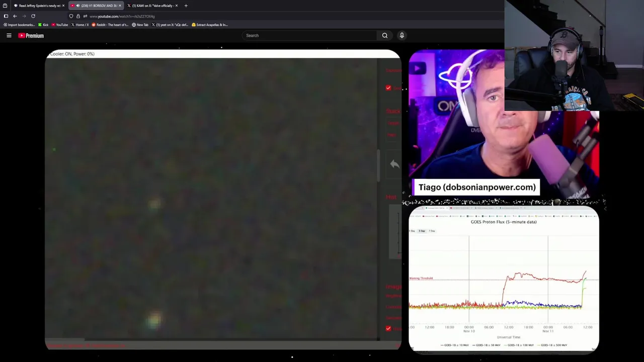The image size is (644, 362).
Task: Select the 7 Day range on proton chart
Action: [x=432, y=231]
